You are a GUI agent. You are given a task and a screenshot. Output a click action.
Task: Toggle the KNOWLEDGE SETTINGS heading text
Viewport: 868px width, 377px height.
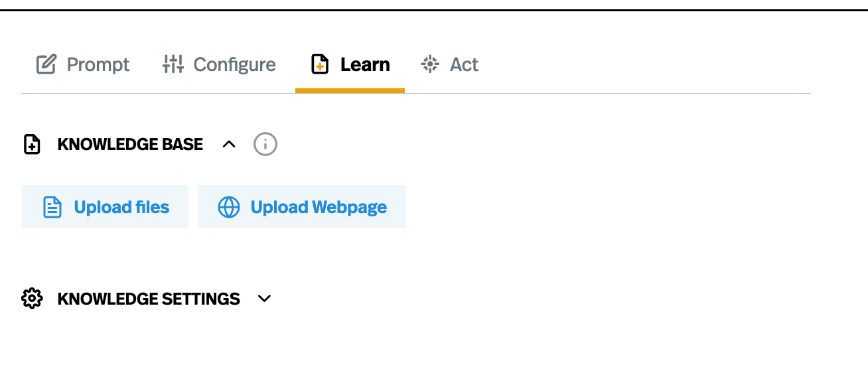click(x=149, y=299)
